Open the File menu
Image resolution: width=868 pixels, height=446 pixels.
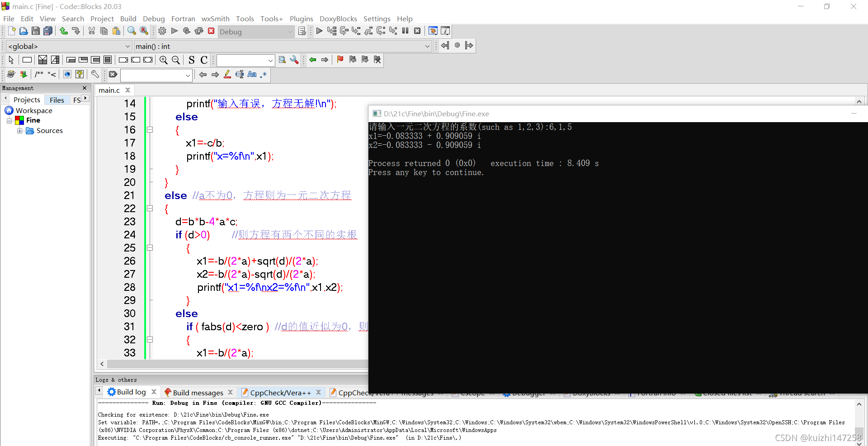[9, 19]
